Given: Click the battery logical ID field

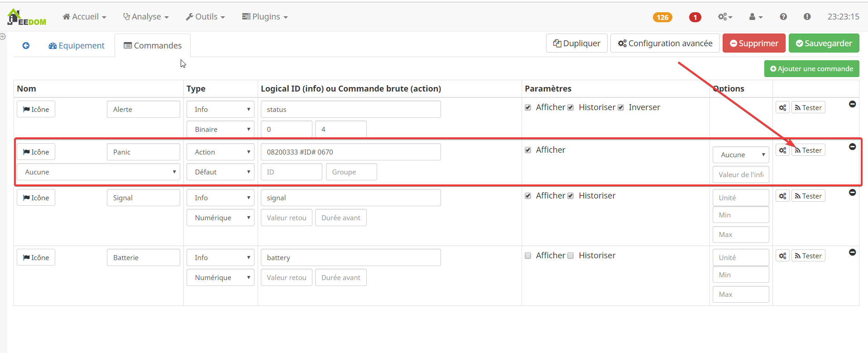Looking at the screenshot, I should [x=350, y=257].
